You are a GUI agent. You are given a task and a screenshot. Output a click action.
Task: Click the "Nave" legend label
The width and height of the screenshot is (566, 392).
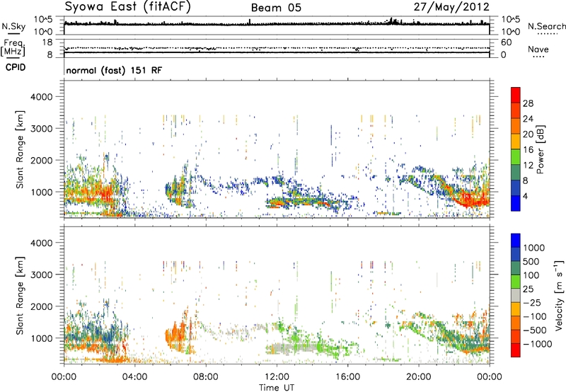tap(538, 49)
